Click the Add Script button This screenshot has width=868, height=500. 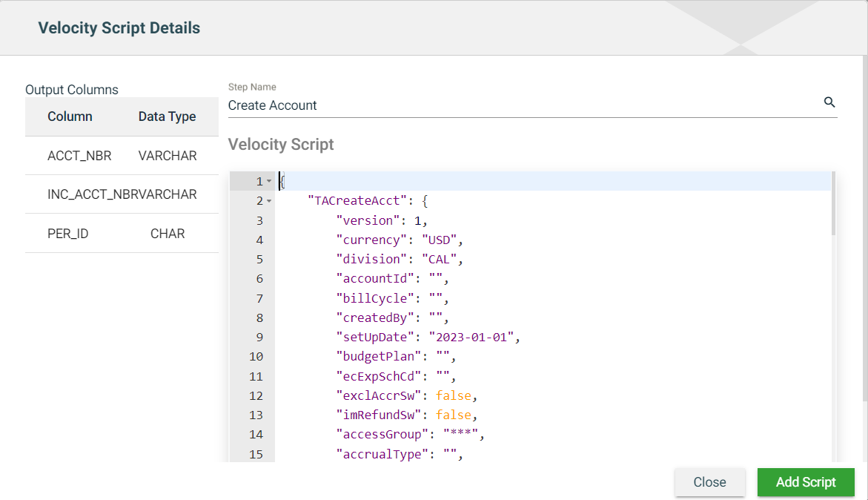[x=805, y=482]
